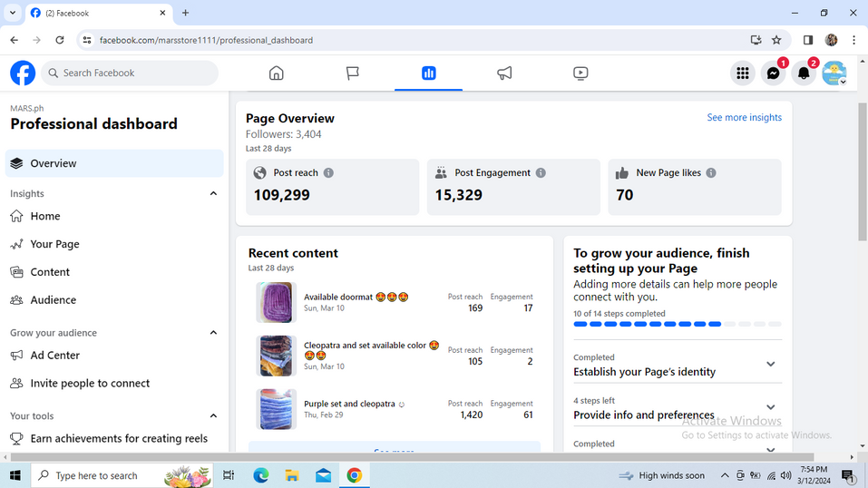Open new Chrome tab
Image resolution: width=868 pixels, height=488 pixels.
pos(185,13)
